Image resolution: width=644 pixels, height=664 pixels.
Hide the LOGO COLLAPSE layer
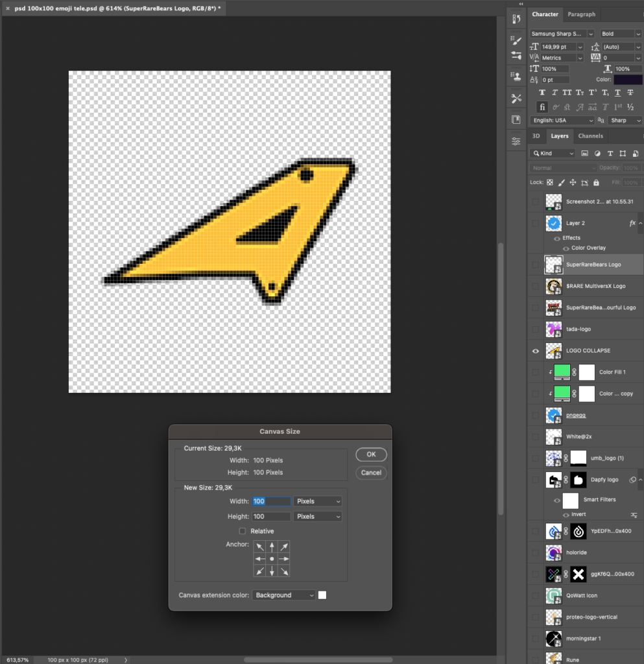pyautogui.click(x=535, y=351)
